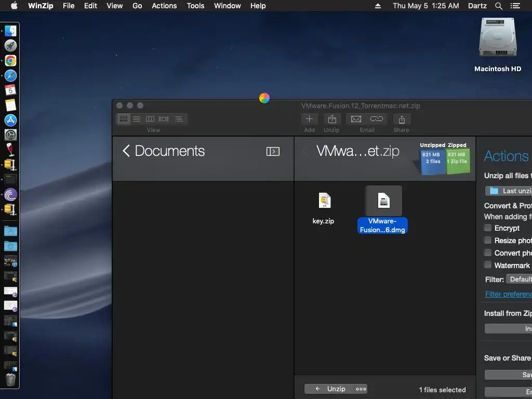Click the Share toolbar icon
The image size is (532, 399).
click(402, 119)
